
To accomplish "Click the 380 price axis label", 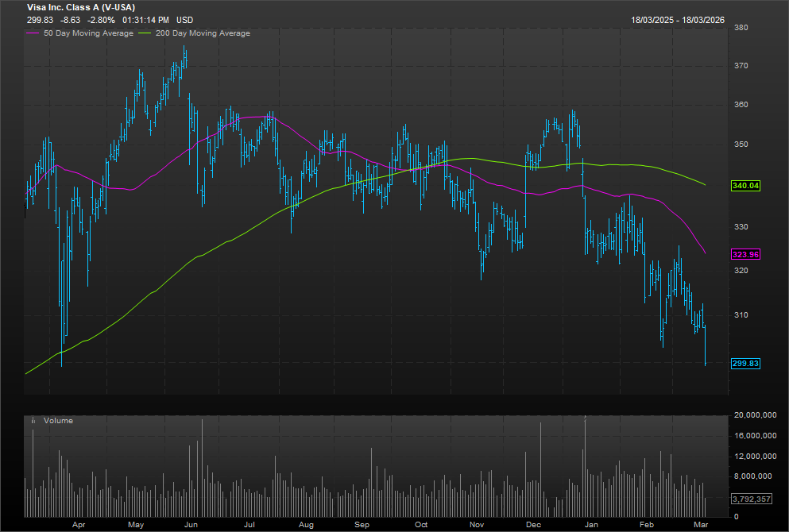I will [741, 28].
